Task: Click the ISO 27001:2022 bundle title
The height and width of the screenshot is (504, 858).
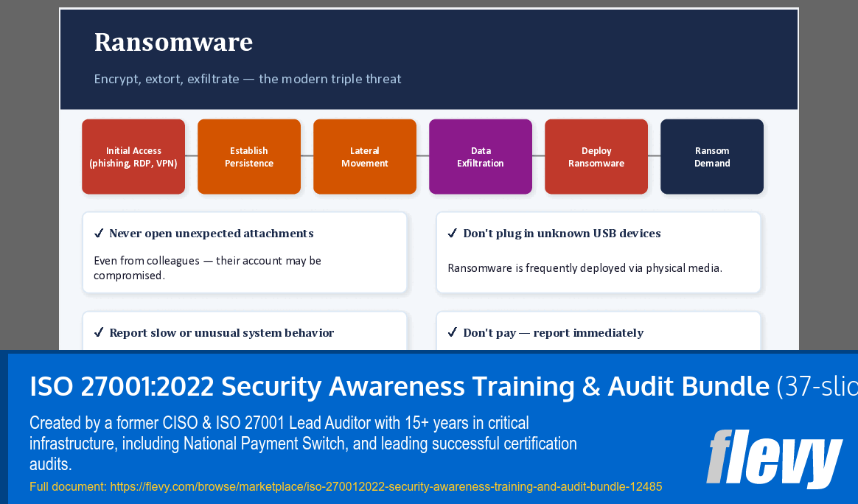Action: (x=443, y=386)
